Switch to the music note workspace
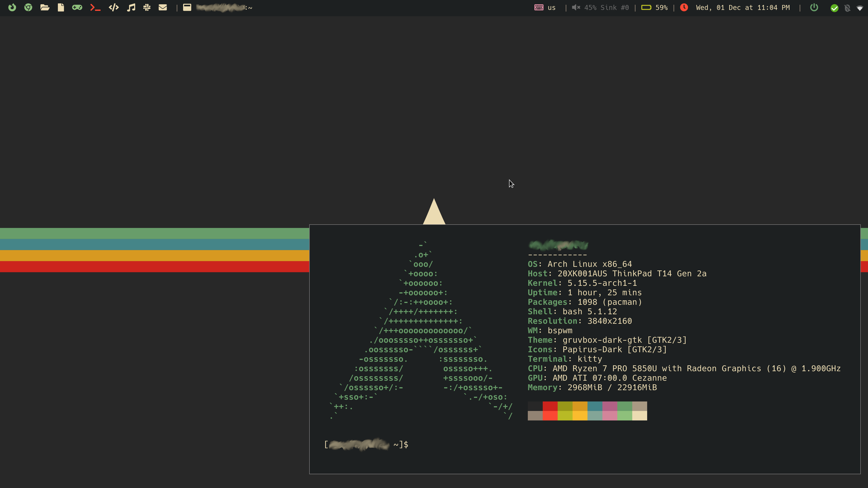This screenshot has width=868, height=488. click(x=131, y=7)
